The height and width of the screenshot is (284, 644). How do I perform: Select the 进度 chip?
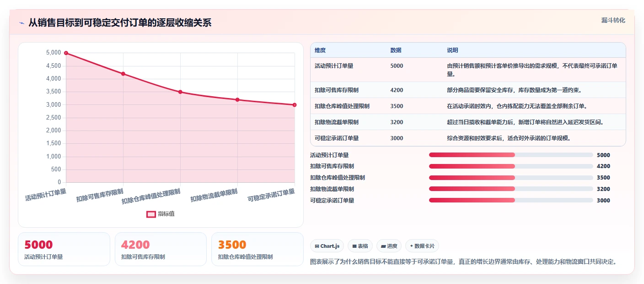pos(389,246)
